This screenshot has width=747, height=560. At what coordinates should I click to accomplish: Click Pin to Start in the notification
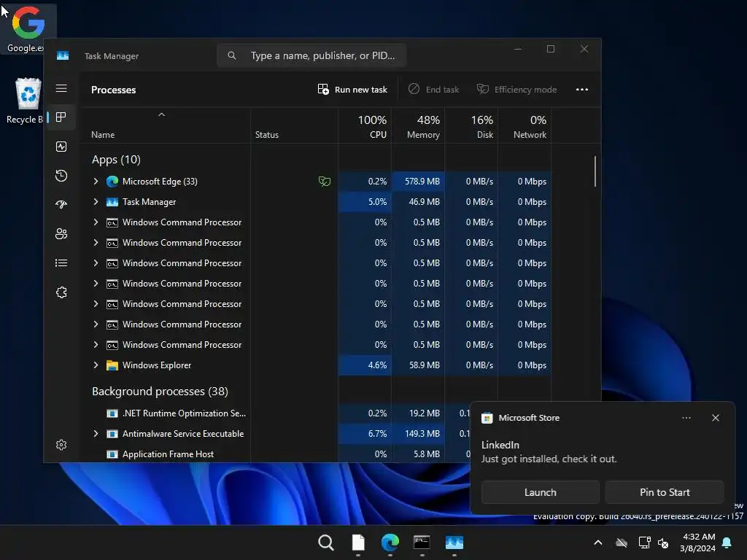(665, 492)
